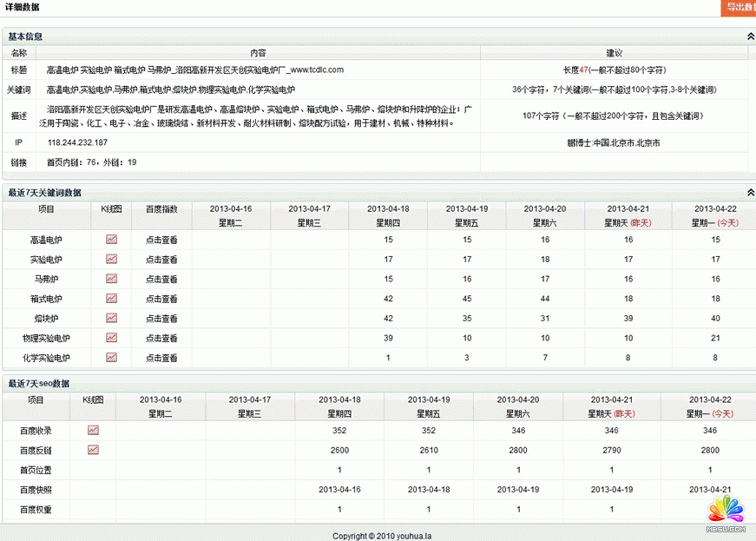The height and width of the screenshot is (541, 756).
Task: Open 点击查看 for 熔块炉 Baidu index
Action: pyautogui.click(x=161, y=318)
